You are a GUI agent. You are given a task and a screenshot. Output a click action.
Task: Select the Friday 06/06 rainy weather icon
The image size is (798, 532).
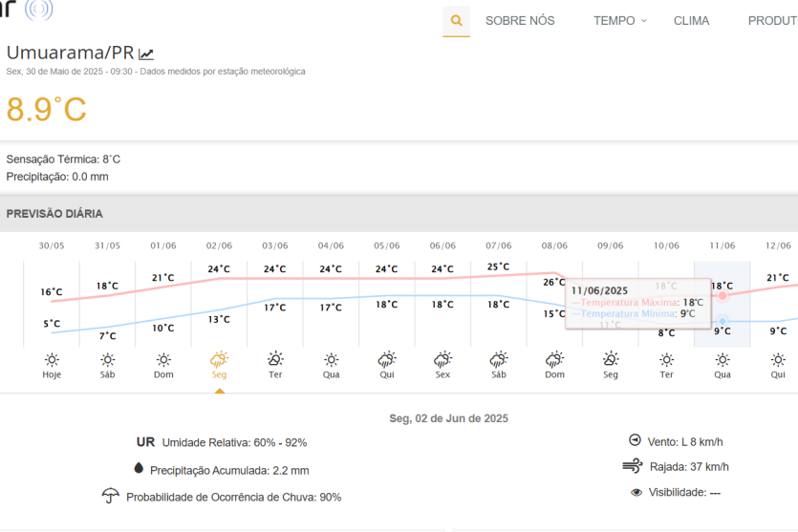point(442,359)
